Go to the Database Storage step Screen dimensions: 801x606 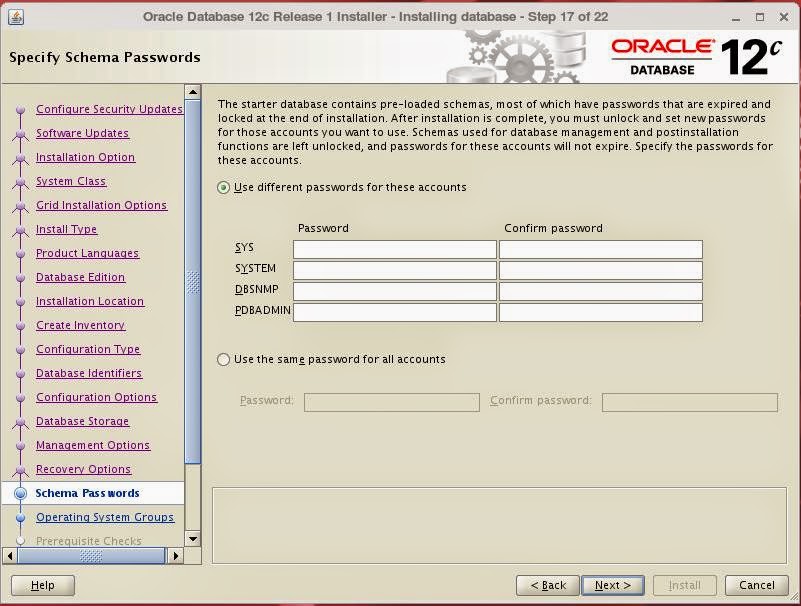click(82, 421)
